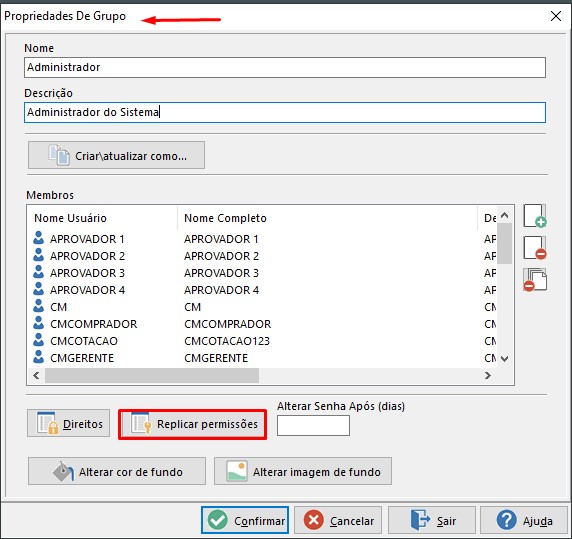This screenshot has width=572, height=539.
Task: Click horizontal scroll right arrow
Action: click(x=487, y=375)
